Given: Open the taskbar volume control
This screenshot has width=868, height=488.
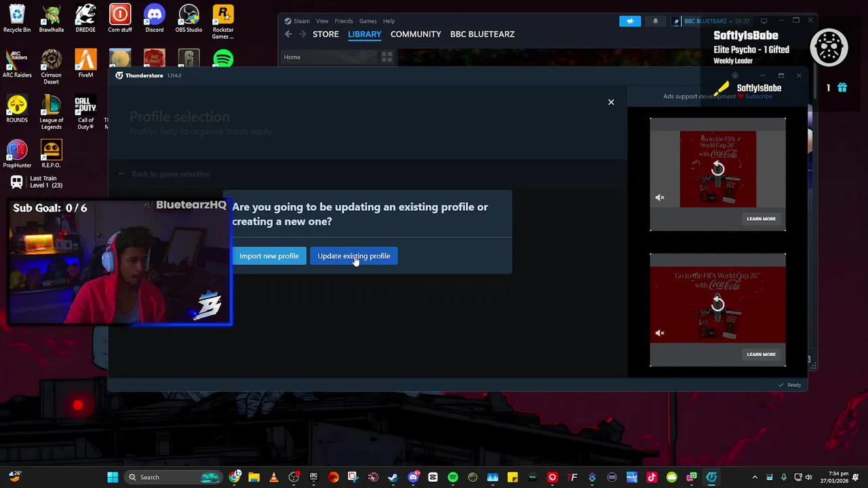Looking at the screenshot, I should click(x=808, y=477).
